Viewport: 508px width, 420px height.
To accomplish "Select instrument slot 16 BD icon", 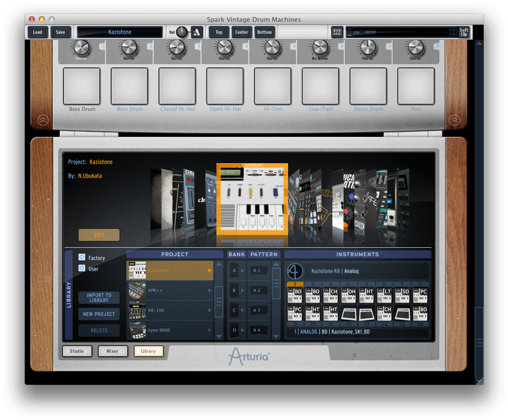I will 420,313.
